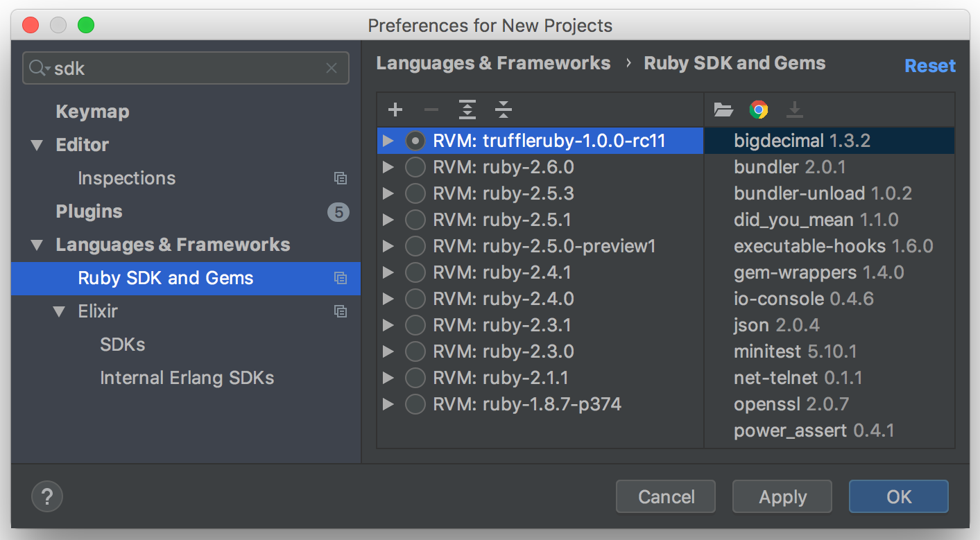Open help with the question mark button

(x=47, y=496)
